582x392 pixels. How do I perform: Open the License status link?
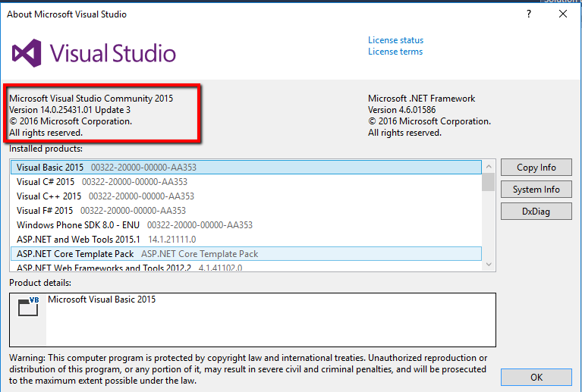click(x=395, y=40)
